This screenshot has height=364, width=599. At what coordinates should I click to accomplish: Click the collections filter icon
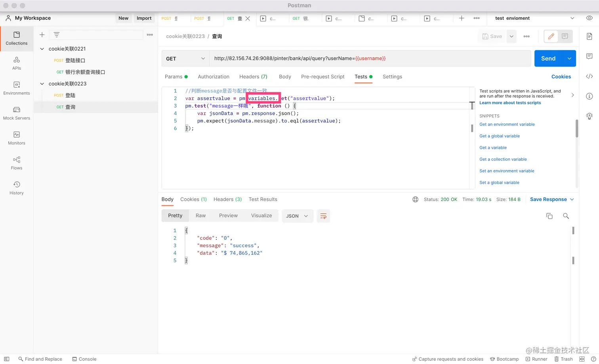57,35
